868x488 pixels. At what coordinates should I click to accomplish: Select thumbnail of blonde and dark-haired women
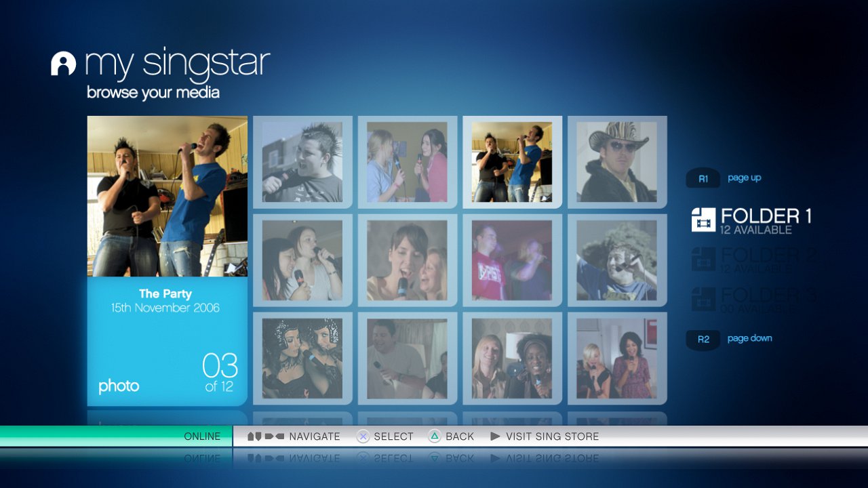(x=512, y=359)
